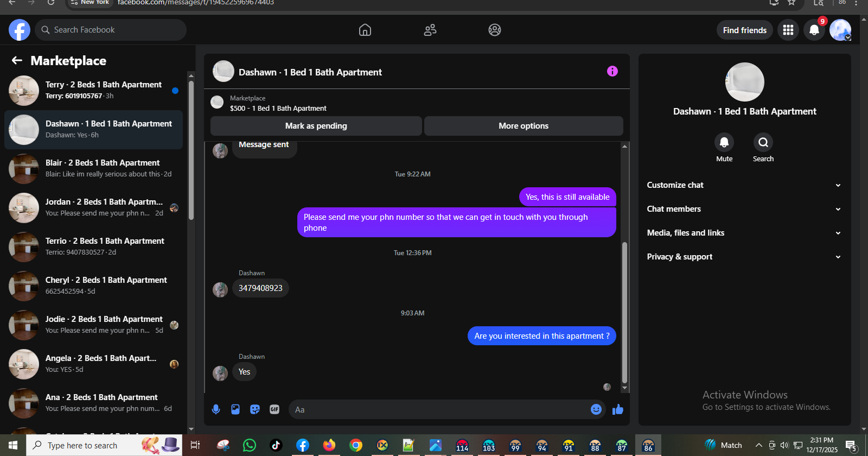Open Terry 2 Beds 1 Bath Apartment chat
The width and height of the screenshot is (868, 456).
[x=93, y=90]
